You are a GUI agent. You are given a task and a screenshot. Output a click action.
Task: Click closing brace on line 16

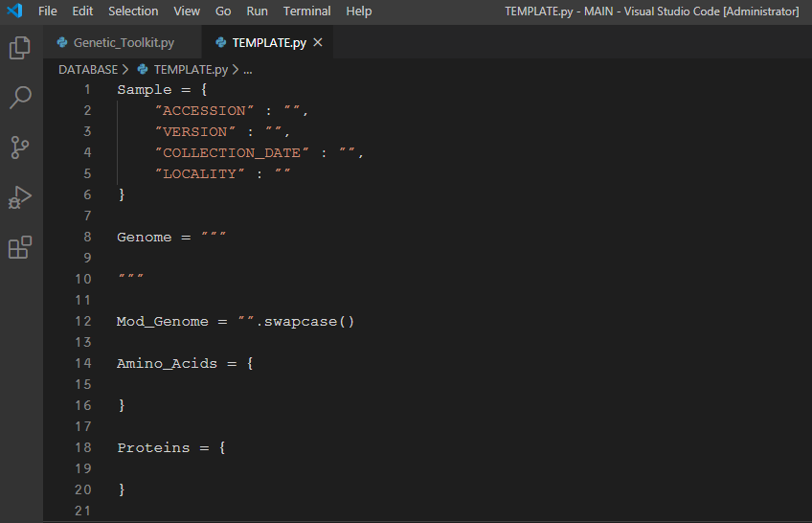[122, 405]
